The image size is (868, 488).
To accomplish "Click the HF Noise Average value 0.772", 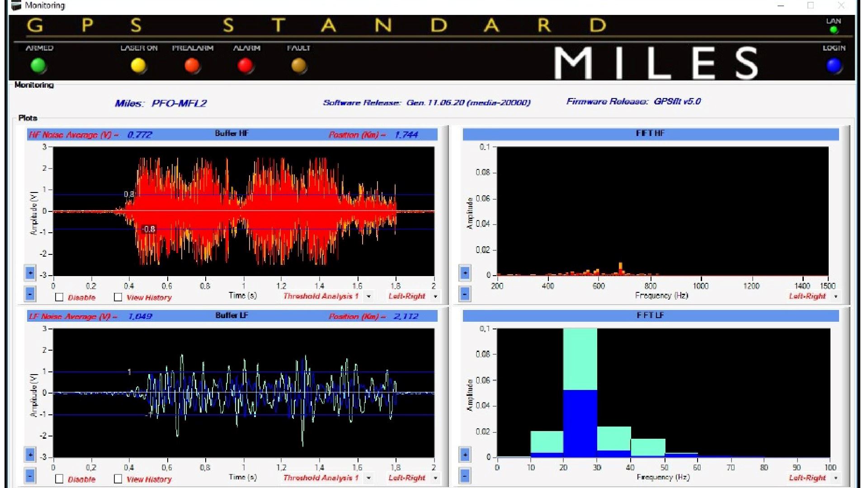I will tap(140, 135).
